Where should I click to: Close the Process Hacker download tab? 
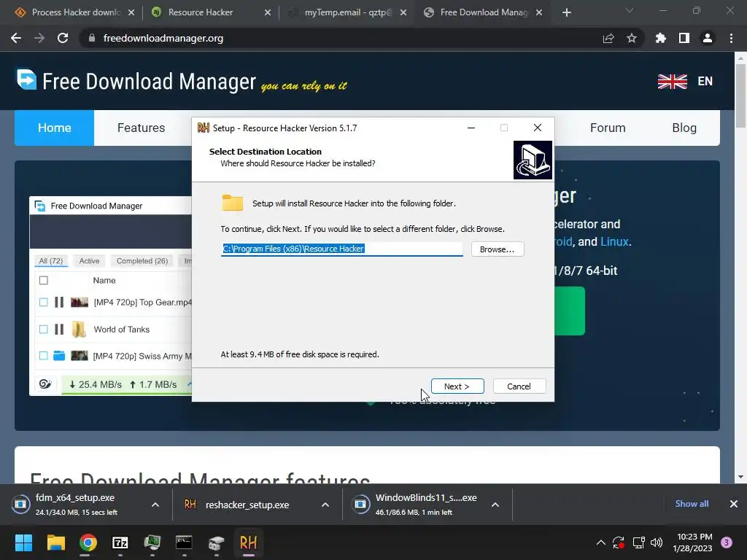click(x=131, y=12)
